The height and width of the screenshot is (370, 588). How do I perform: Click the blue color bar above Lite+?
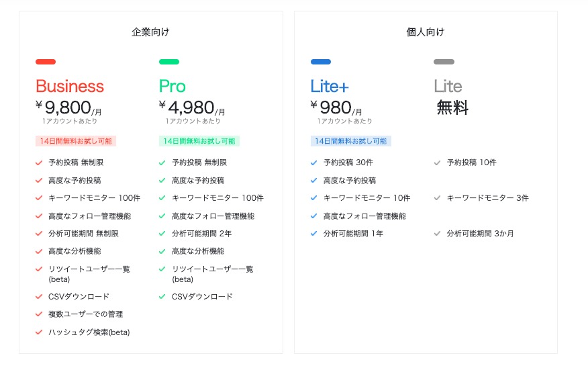coord(321,62)
